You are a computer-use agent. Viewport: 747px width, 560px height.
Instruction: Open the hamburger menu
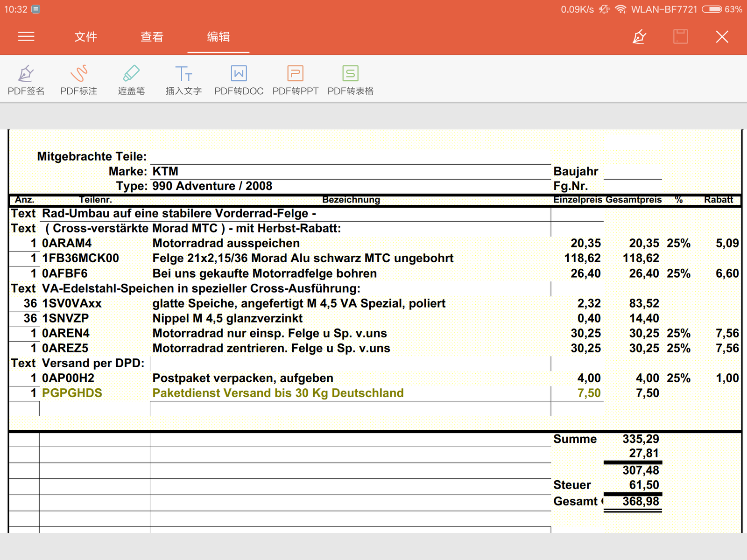(26, 36)
